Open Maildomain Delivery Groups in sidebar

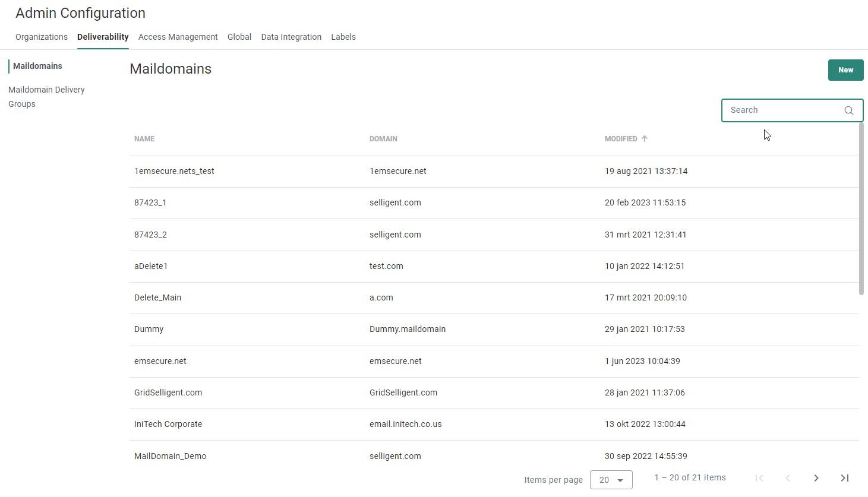[x=46, y=97]
